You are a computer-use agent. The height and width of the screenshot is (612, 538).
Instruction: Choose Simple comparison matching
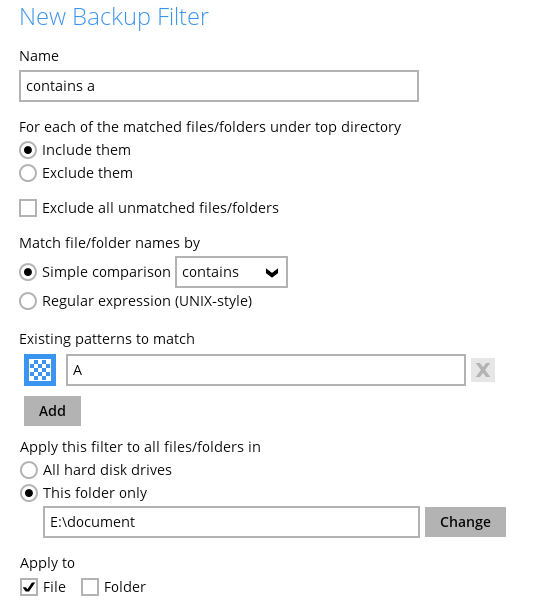pos(28,272)
